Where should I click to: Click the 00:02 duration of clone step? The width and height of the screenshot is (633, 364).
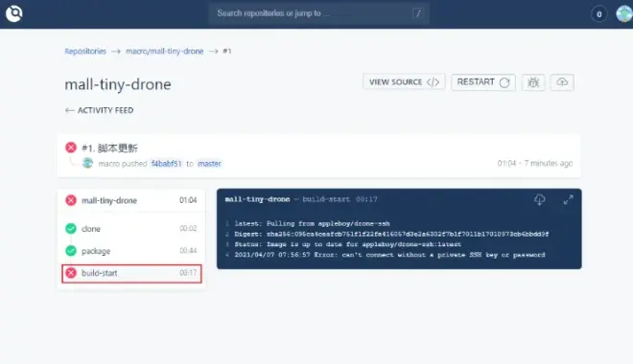(188, 229)
